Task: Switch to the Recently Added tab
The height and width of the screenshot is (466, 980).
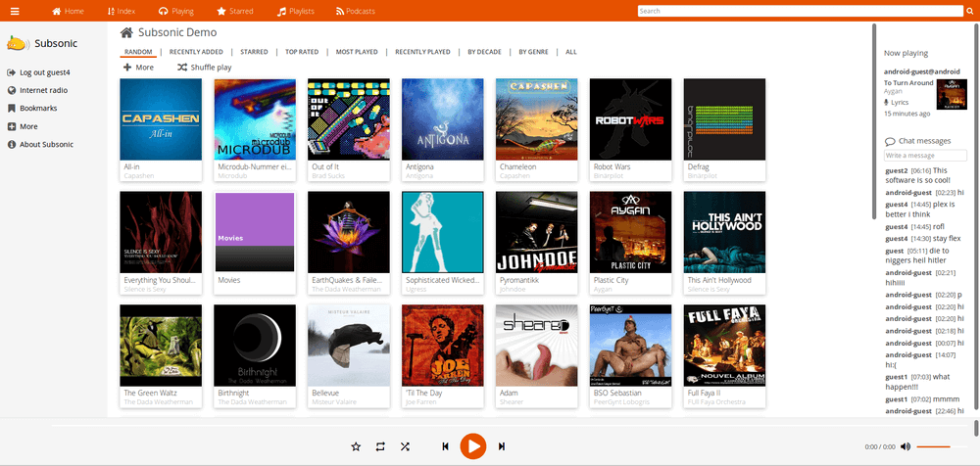Action: 196,51
